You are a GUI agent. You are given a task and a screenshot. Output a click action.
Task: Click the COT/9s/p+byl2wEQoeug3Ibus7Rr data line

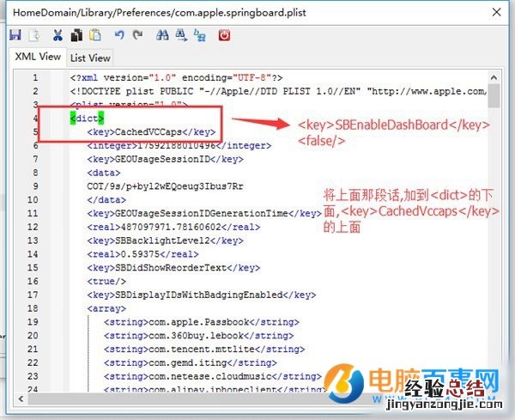(x=165, y=186)
